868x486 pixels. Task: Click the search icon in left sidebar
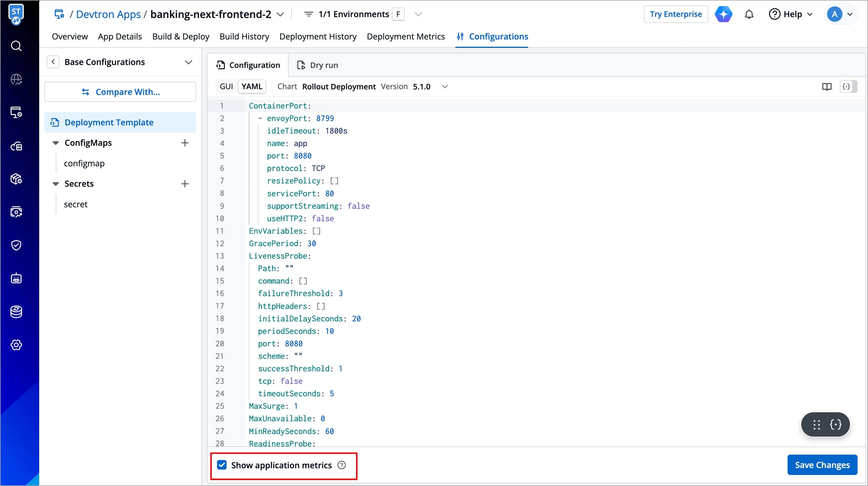pyautogui.click(x=16, y=46)
